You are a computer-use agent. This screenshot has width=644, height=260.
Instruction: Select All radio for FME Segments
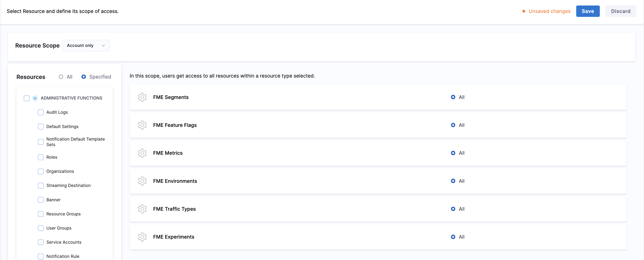[x=453, y=97]
